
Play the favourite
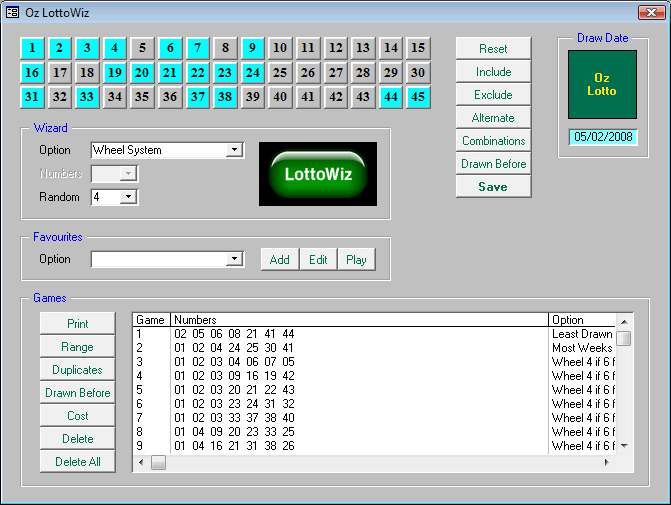356,259
